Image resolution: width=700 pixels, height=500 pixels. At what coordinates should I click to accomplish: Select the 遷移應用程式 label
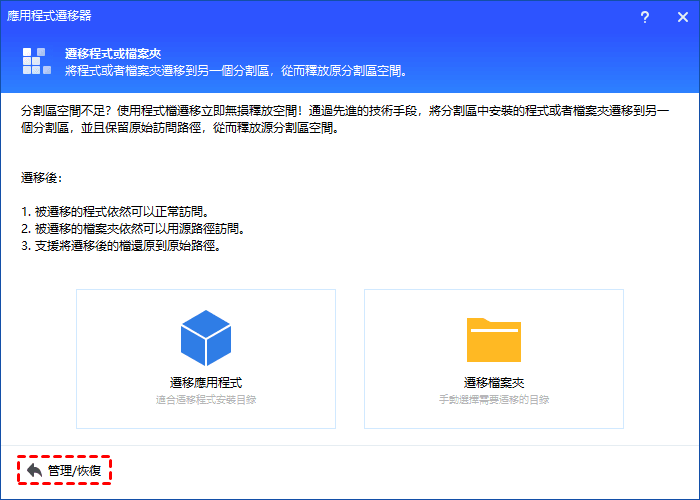point(205,383)
